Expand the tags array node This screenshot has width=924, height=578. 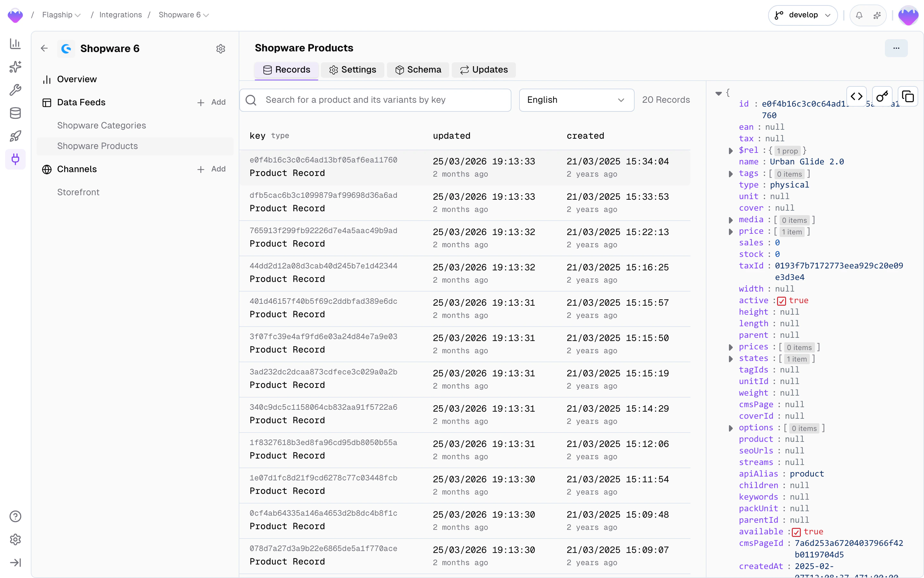click(x=731, y=174)
